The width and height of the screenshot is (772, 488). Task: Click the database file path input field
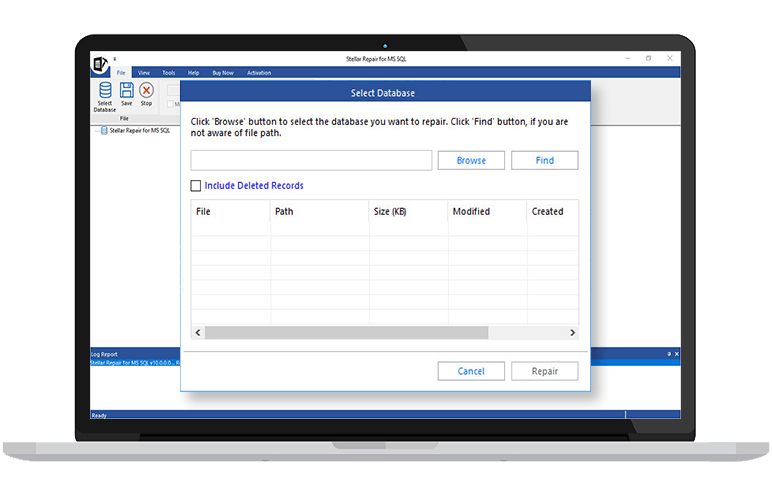(311, 161)
